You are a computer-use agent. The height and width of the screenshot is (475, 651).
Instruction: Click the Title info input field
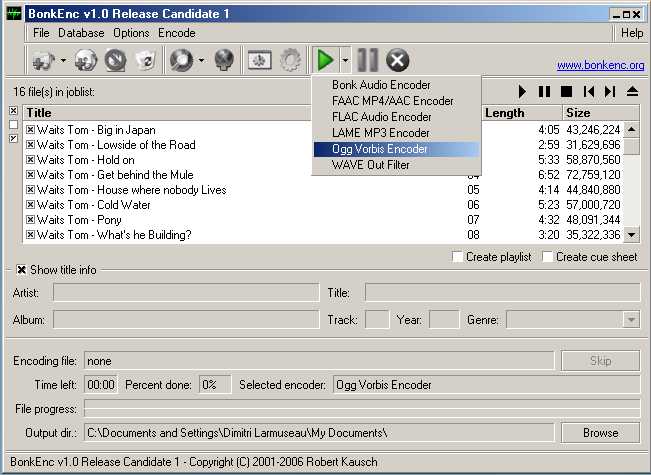[502, 293]
